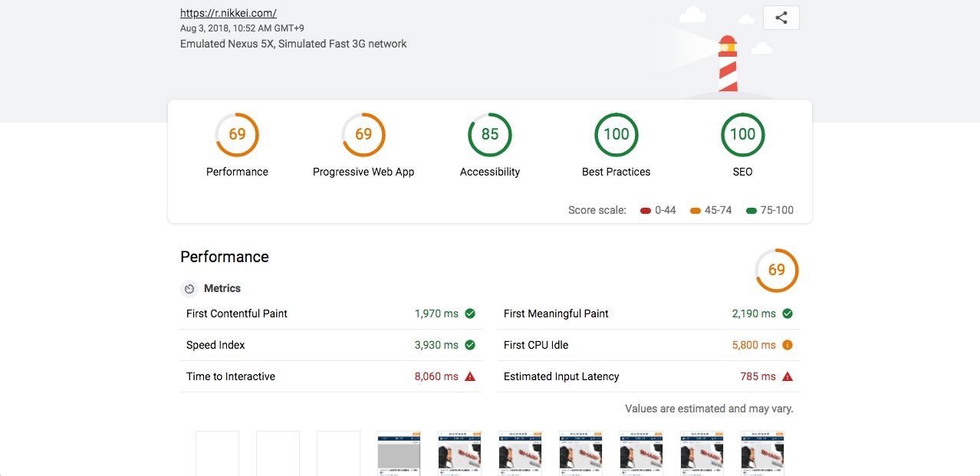Expand the First Contentful Paint metric row
This screenshot has width=980, height=476.
click(331, 314)
